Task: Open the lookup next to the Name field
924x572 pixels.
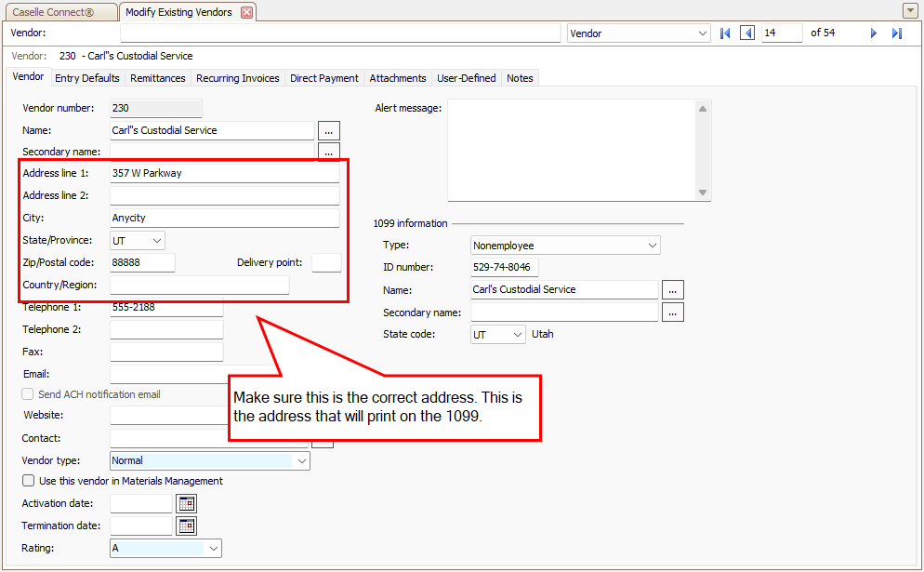Action: [328, 130]
